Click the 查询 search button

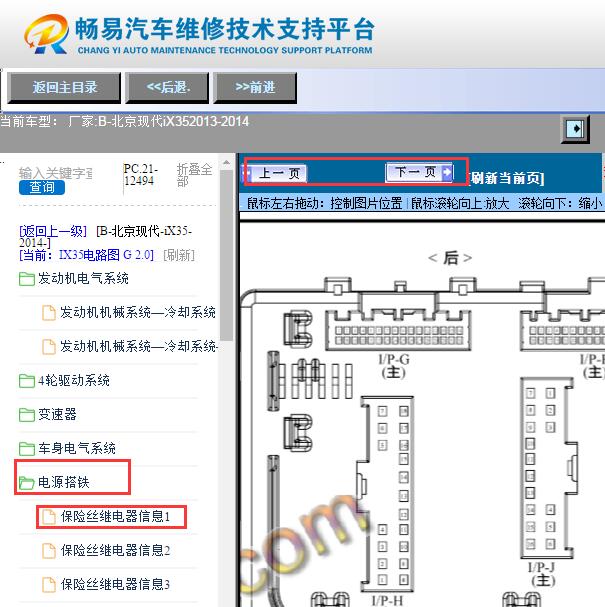(x=42, y=188)
